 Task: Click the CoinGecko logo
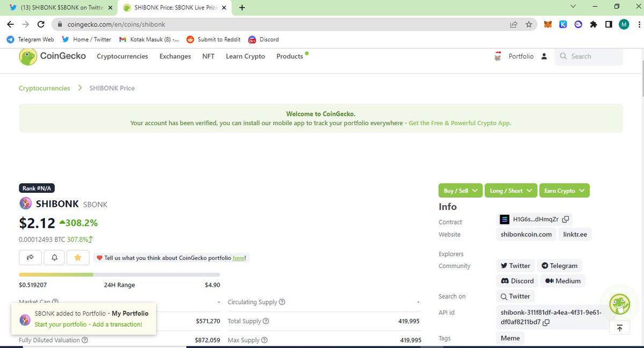(52, 56)
